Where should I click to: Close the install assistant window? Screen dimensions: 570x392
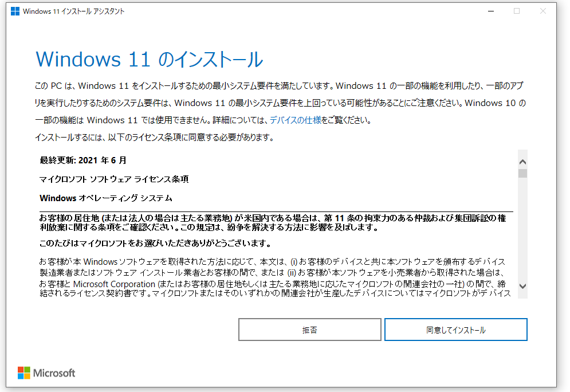543,11
